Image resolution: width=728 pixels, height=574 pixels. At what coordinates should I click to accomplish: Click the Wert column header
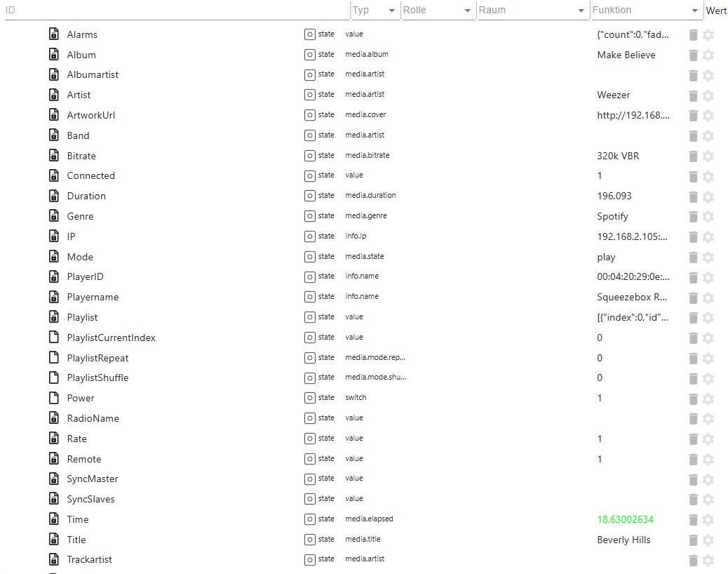716,11
